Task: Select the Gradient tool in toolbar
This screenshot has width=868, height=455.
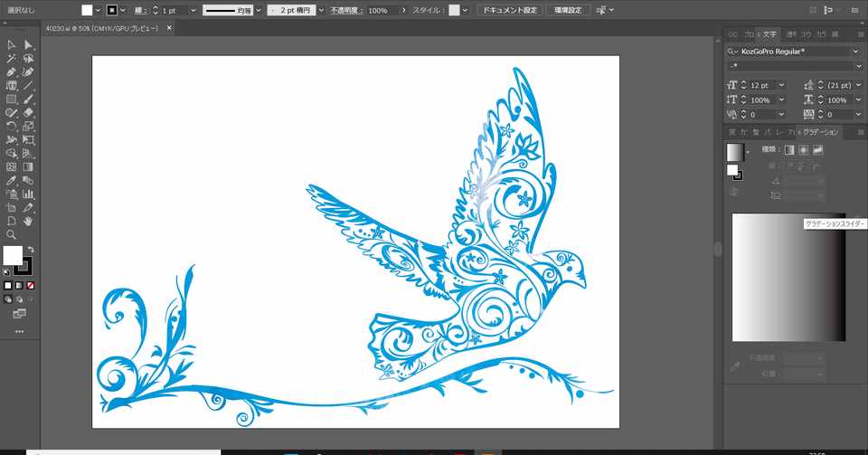Action: 28,167
